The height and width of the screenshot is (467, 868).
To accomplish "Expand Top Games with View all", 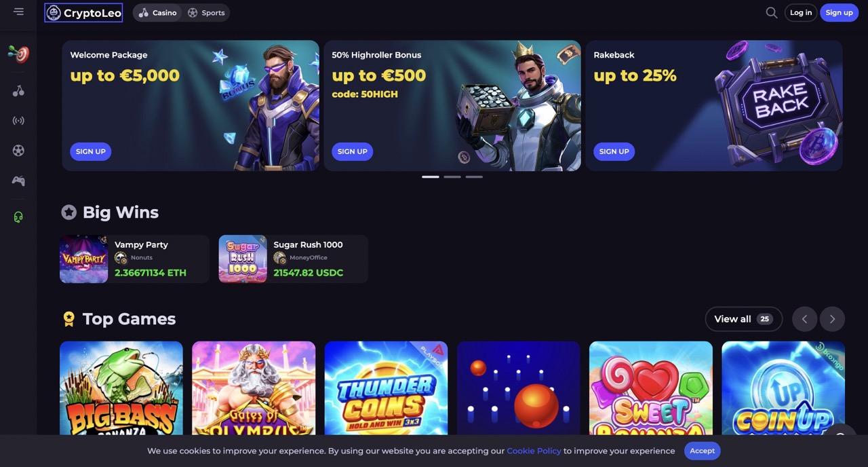I will pyautogui.click(x=744, y=319).
